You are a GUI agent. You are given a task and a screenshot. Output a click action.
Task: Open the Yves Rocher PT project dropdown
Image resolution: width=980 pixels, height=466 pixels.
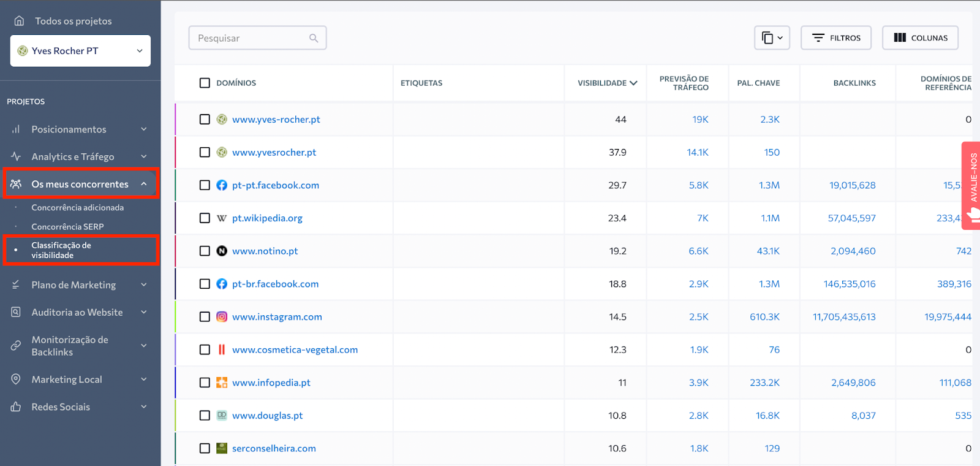[x=80, y=51]
